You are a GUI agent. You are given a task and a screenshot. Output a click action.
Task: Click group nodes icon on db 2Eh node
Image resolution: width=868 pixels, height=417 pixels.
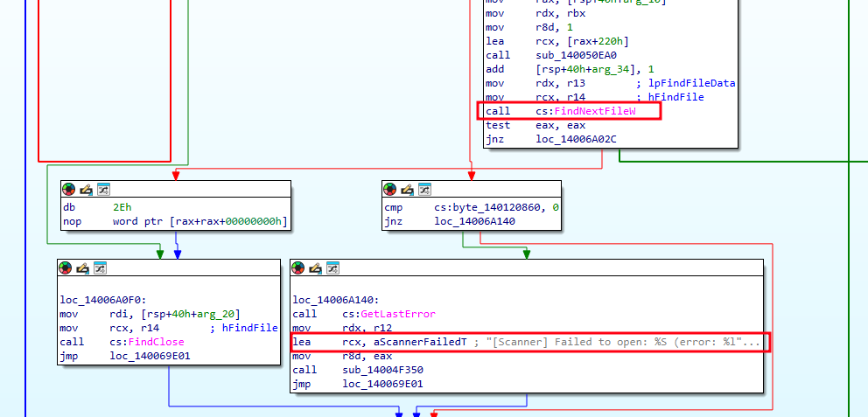pos(103,189)
